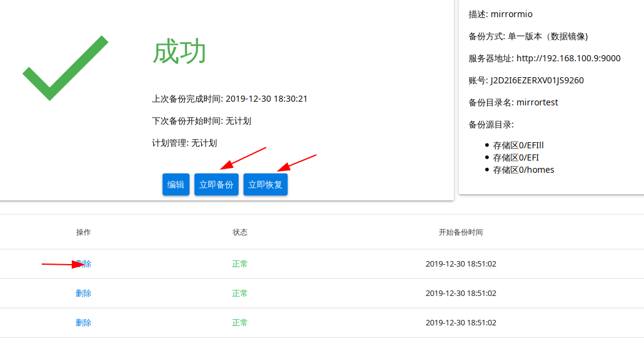Image resolution: width=644 pixels, height=345 pixels.
Task: Click the large green success checkmark icon
Action: coord(66,67)
